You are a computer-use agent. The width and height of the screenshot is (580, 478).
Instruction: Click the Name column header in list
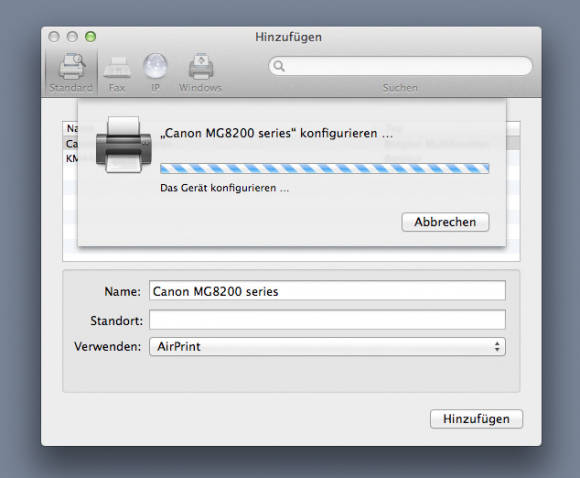click(71, 128)
